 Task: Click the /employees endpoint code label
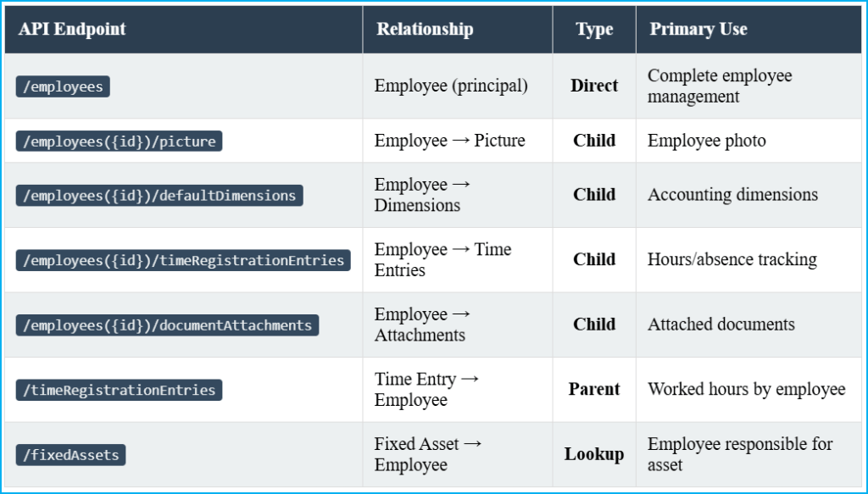[63, 86]
